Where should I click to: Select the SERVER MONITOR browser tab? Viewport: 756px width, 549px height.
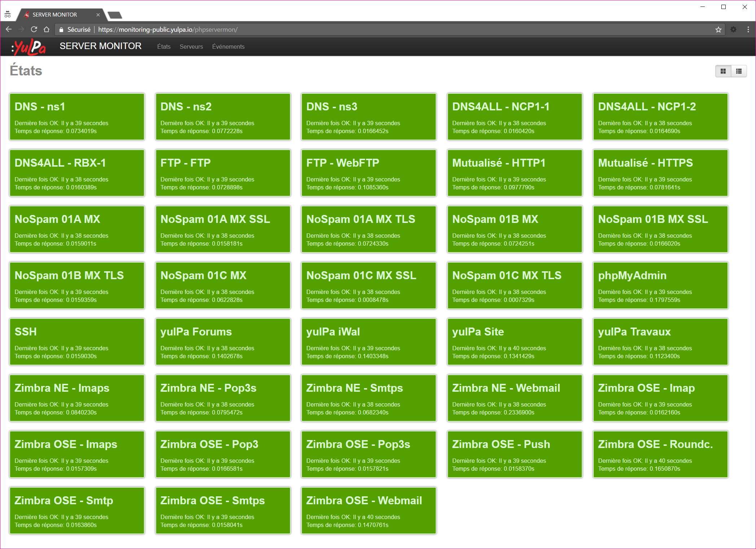point(61,15)
